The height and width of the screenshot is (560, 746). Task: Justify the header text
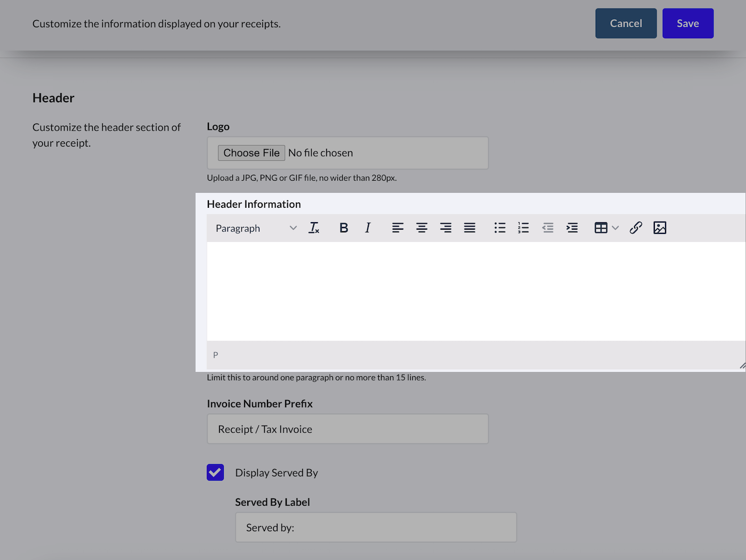point(469,228)
